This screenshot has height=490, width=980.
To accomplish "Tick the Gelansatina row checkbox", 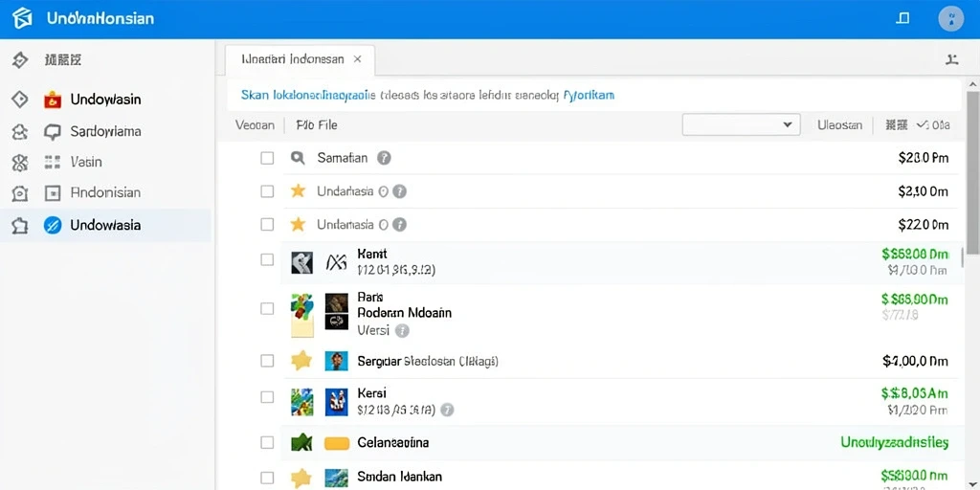I will click(267, 442).
